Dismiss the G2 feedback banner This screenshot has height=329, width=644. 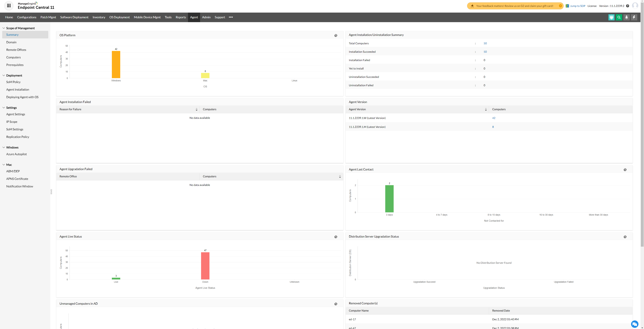pyautogui.click(x=560, y=6)
